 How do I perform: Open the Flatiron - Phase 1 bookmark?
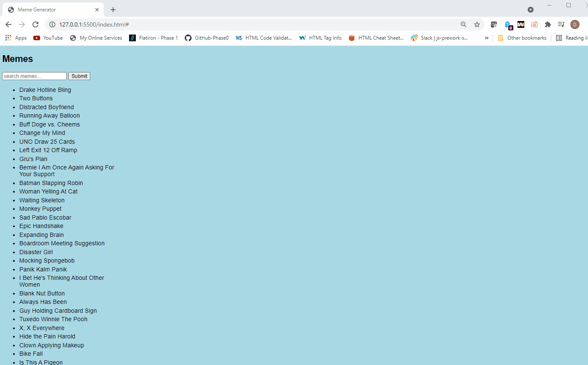coord(154,38)
